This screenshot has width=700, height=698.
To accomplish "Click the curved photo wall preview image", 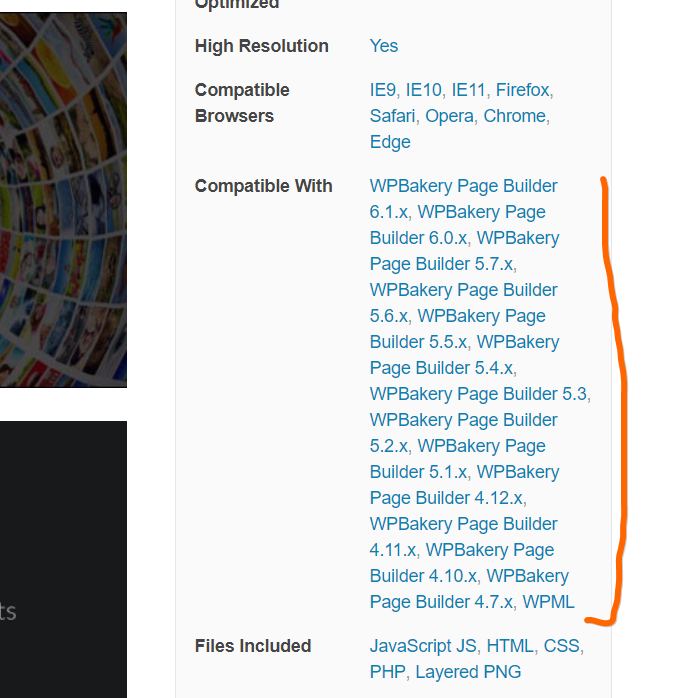I will coord(63,200).
